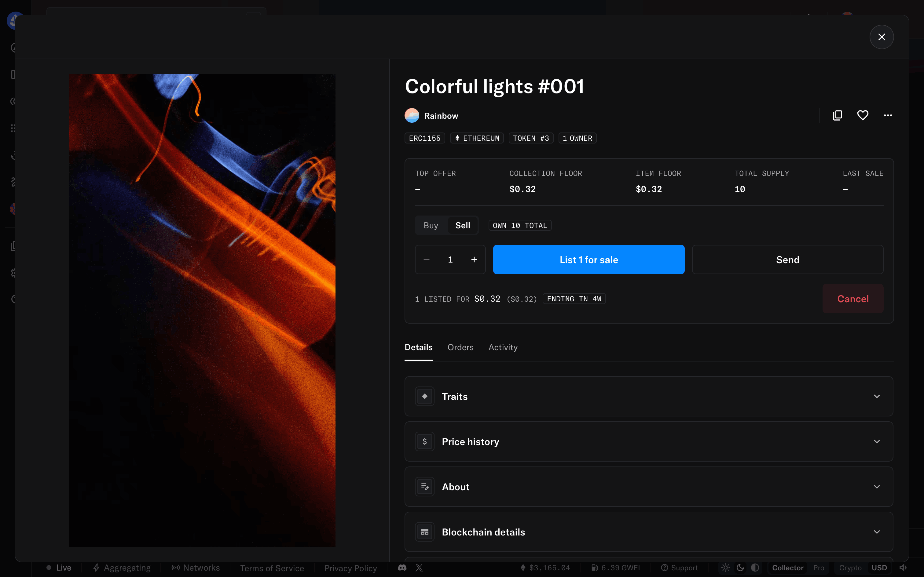This screenshot has height=577, width=924.
Task: Open the Orders tab
Action: [460, 347]
